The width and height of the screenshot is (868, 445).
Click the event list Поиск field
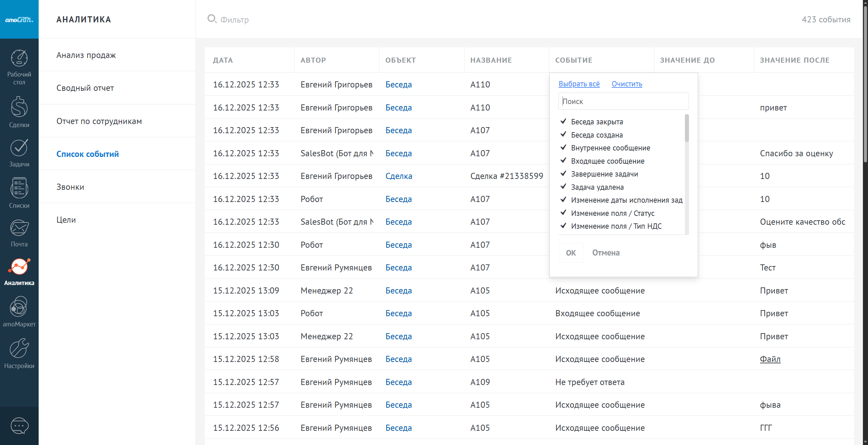tap(623, 101)
